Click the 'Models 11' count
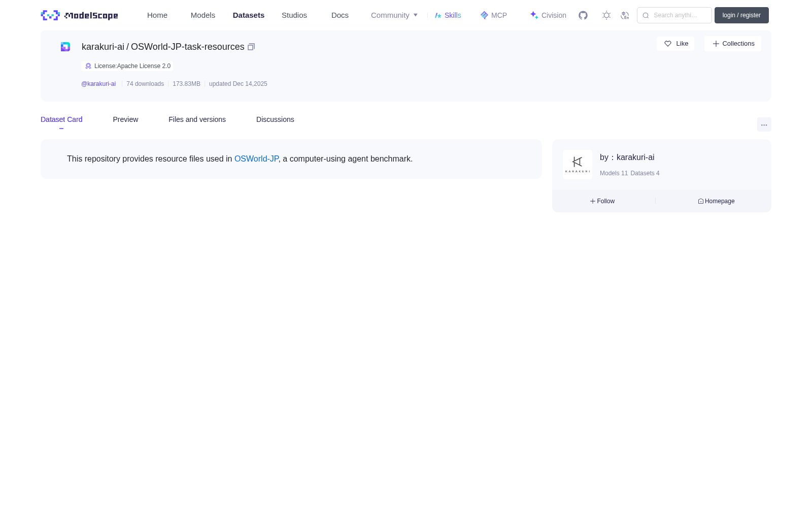 (614, 173)
